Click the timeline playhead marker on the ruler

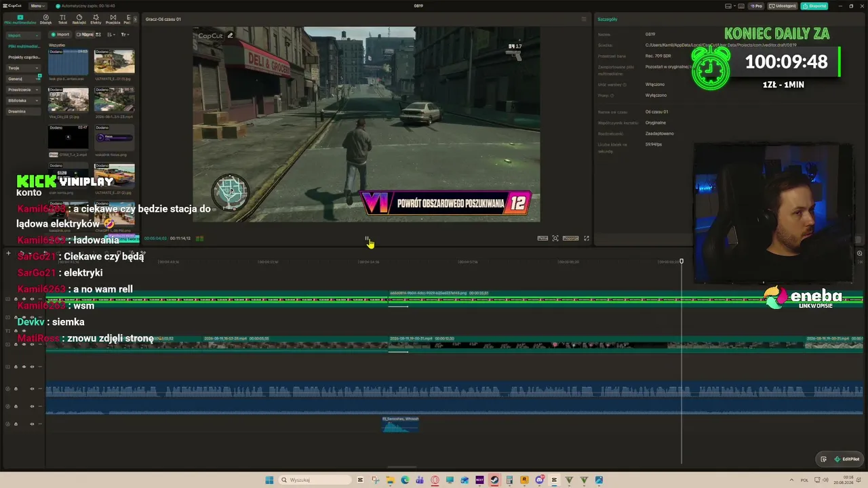pos(682,261)
